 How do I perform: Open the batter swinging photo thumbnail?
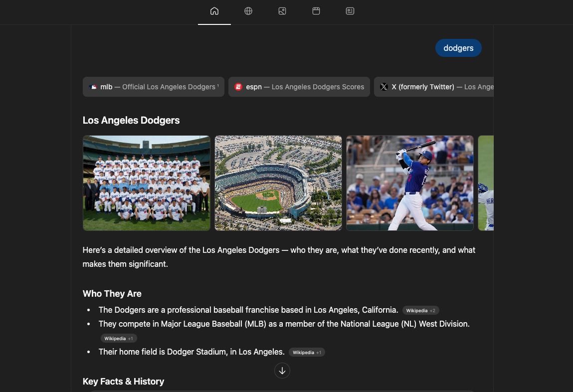409,183
